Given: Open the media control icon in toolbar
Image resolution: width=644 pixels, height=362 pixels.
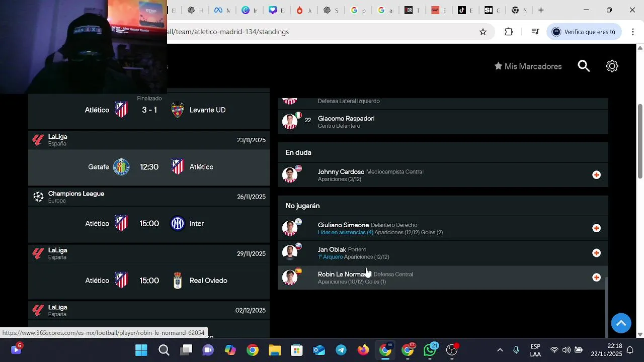Looking at the screenshot, I should [x=535, y=32].
